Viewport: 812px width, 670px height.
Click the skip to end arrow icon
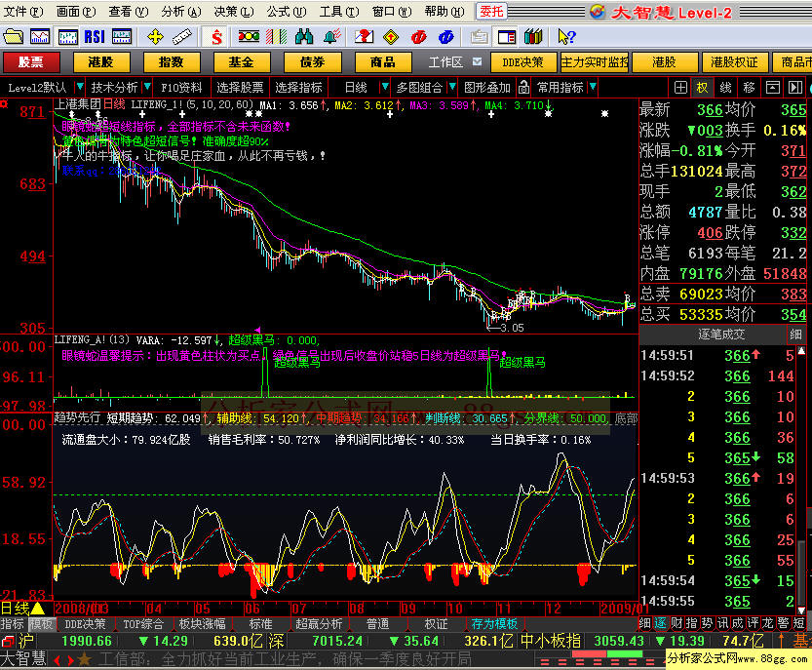pos(795,88)
